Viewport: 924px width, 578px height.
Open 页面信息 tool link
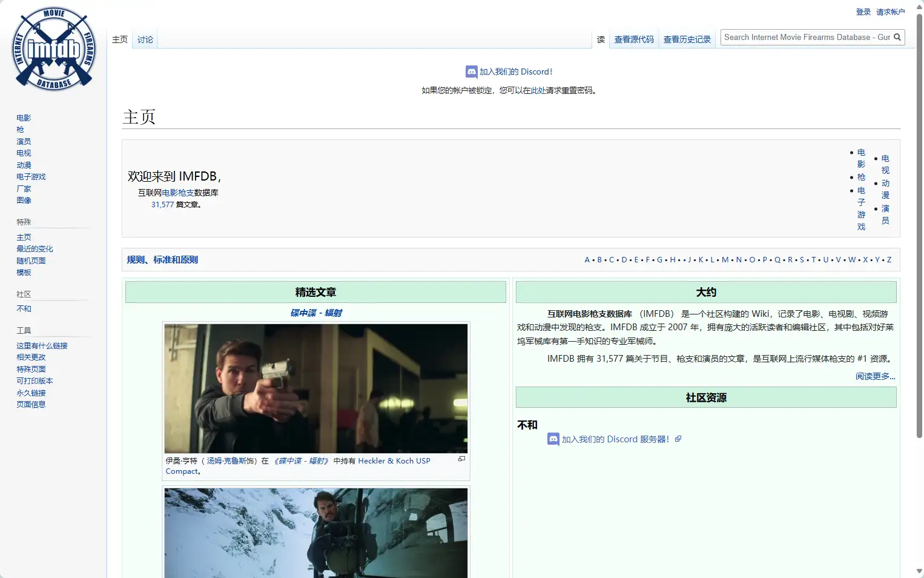(31, 405)
